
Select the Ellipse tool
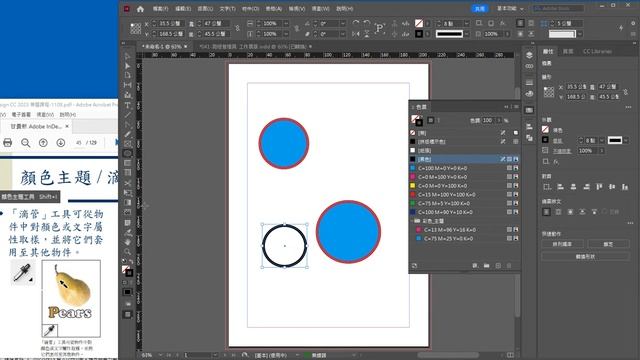point(127,153)
